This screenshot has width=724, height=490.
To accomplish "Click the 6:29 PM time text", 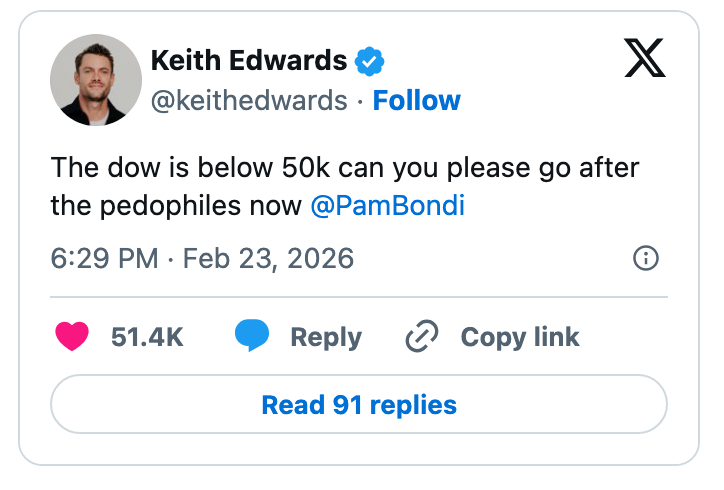I will click(104, 259).
